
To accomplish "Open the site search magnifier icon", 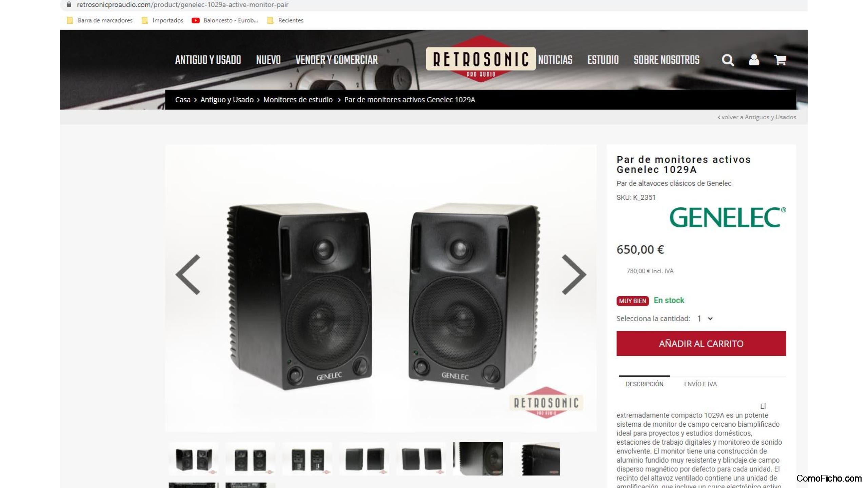I will [x=728, y=60].
